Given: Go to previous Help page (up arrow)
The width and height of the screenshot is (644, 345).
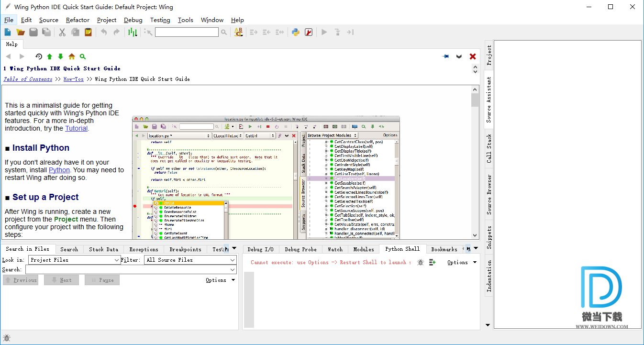Looking at the screenshot, I should pyautogui.click(x=49, y=56).
